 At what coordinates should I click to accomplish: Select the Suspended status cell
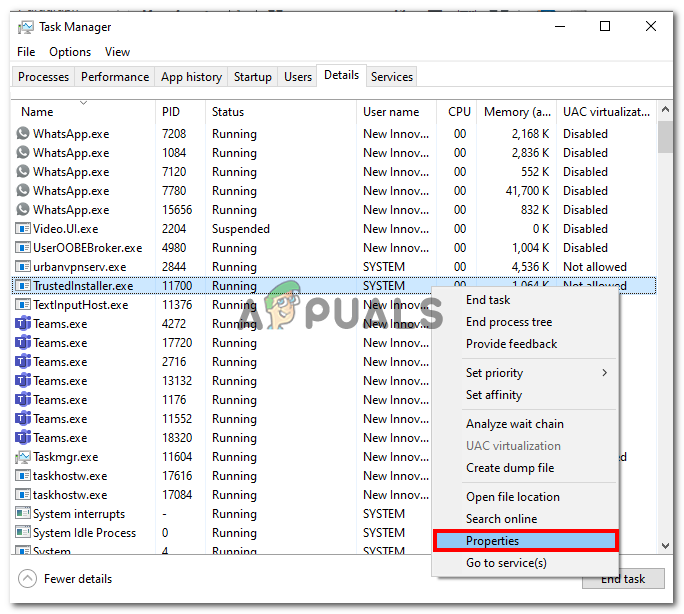click(241, 229)
